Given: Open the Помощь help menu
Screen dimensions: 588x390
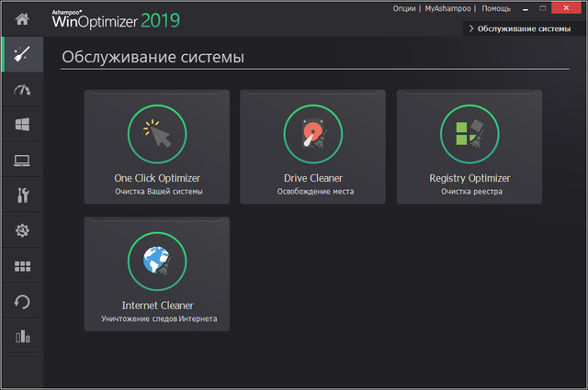Looking at the screenshot, I should coord(496,8).
